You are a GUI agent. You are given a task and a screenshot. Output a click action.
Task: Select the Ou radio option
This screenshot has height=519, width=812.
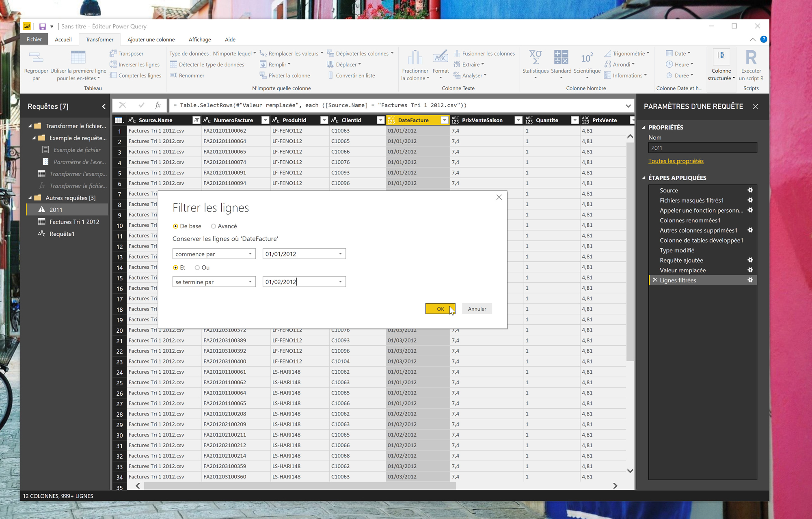(197, 268)
